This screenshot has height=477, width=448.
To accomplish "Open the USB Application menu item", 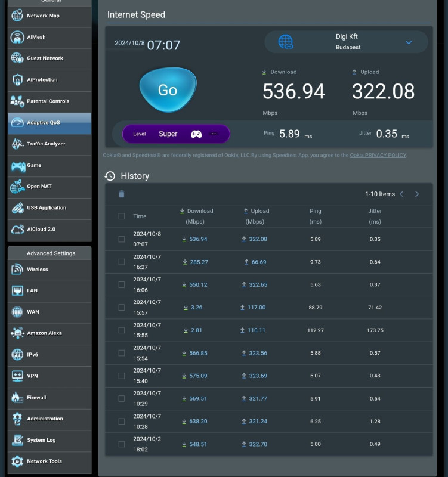I will click(50, 208).
